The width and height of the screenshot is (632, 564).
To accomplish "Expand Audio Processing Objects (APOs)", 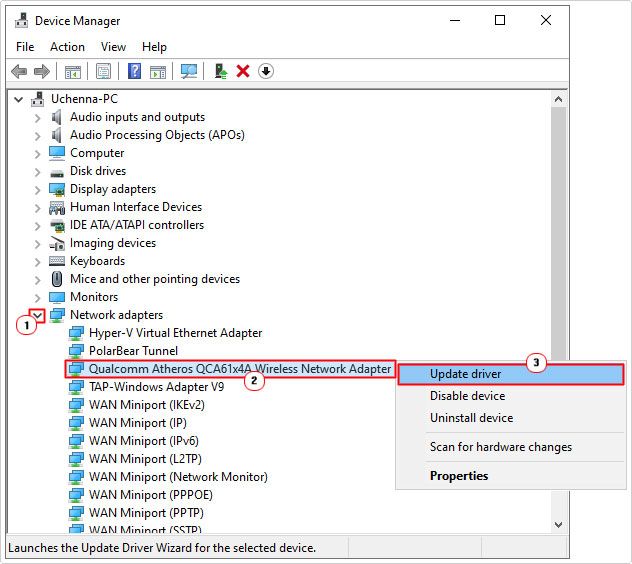I will tap(37, 136).
